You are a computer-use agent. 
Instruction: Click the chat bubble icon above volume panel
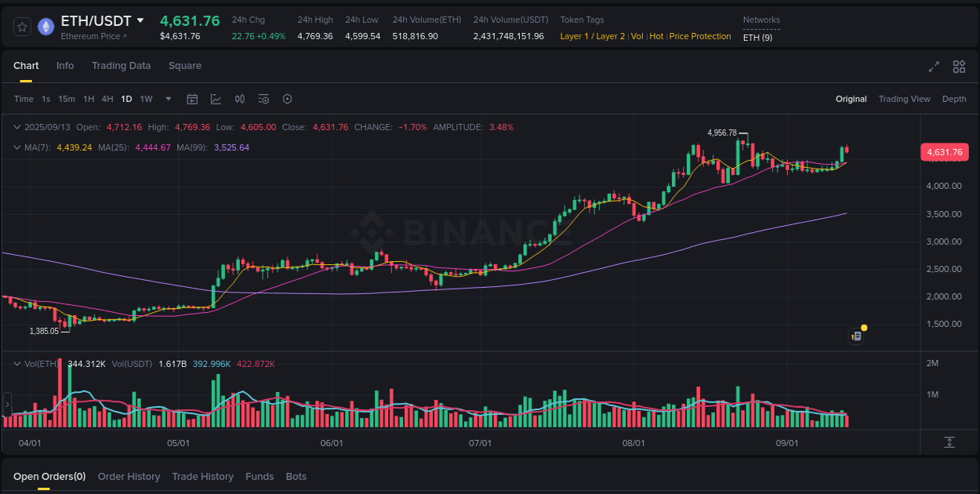point(856,336)
